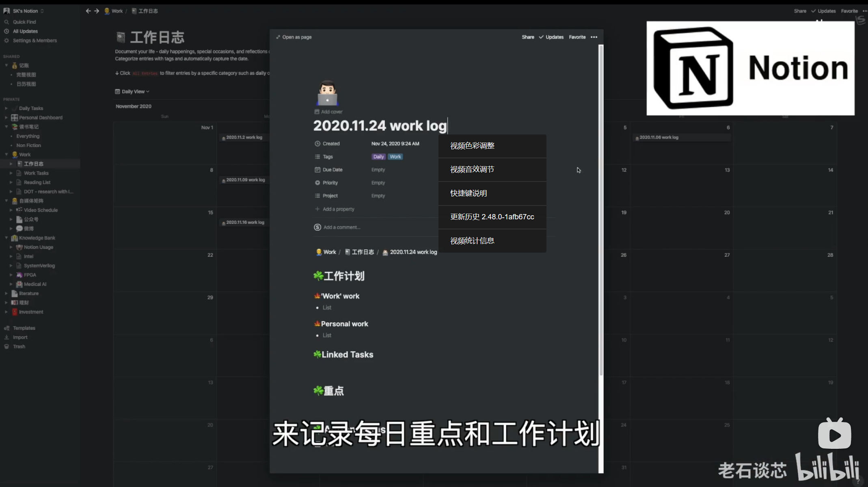Click the Settings & Members gear icon

[x=6, y=41]
